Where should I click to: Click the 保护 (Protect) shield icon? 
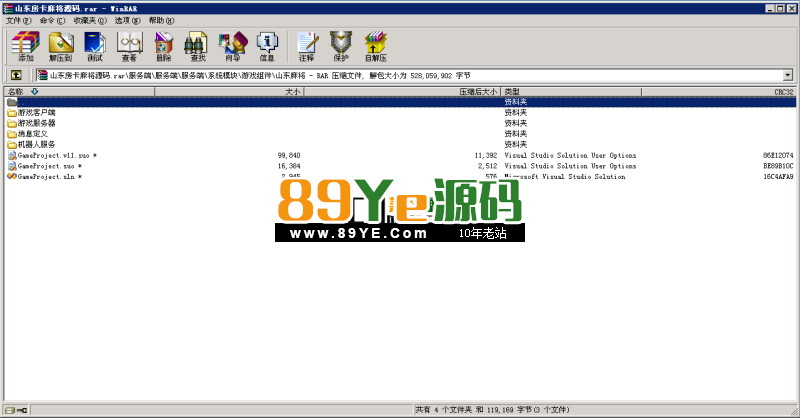click(x=341, y=46)
